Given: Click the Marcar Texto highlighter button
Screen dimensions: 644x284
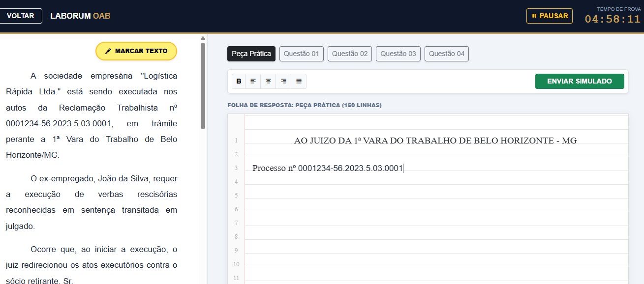Looking at the screenshot, I should [x=136, y=51].
